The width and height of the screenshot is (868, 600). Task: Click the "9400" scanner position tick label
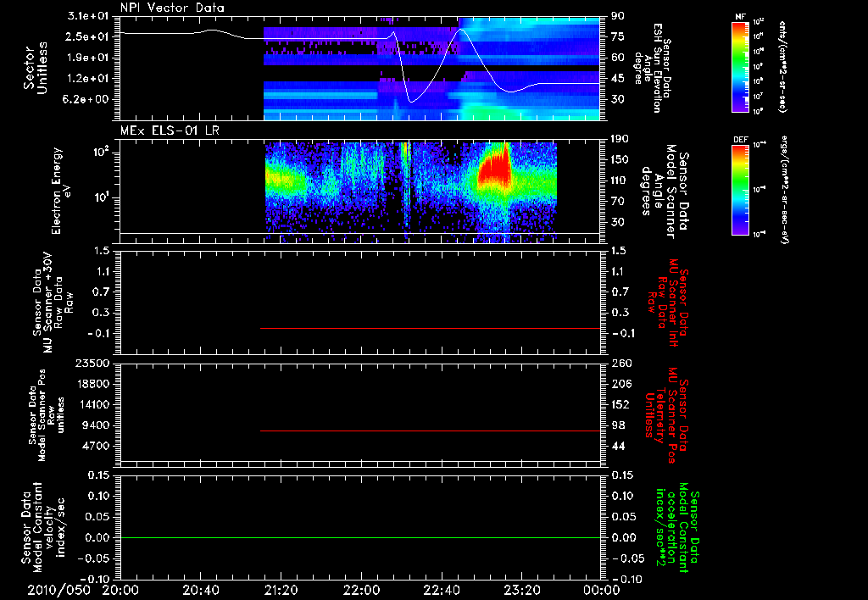tap(97, 425)
